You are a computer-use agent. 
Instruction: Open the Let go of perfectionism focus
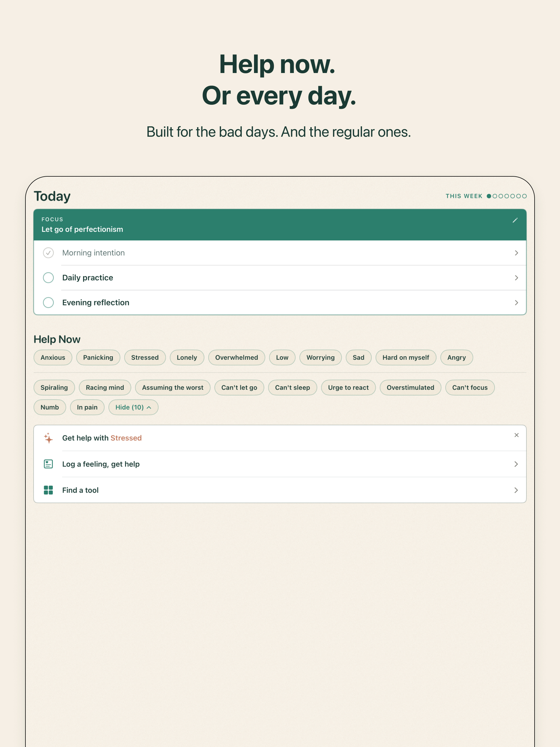(280, 224)
